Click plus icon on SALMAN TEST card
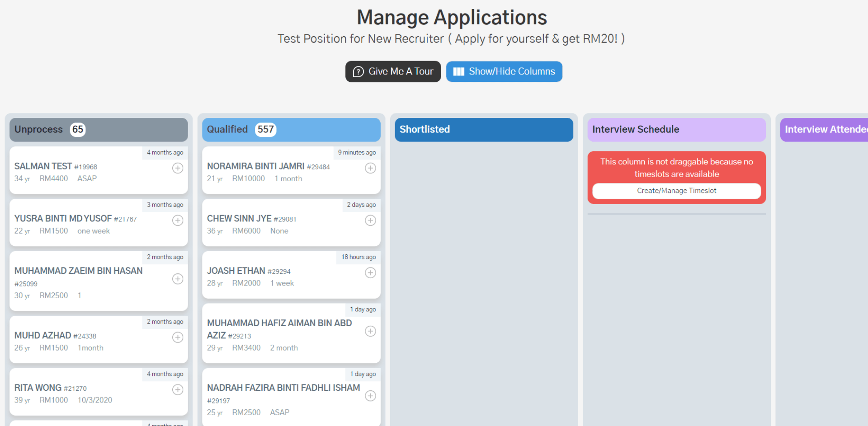The width and height of the screenshot is (868, 426). pos(178,168)
